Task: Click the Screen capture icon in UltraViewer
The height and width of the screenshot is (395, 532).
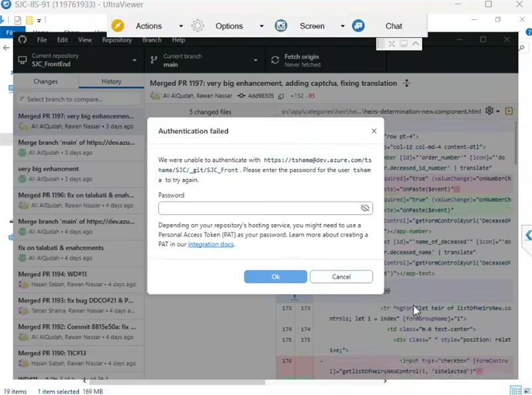Action: (281, 26)
